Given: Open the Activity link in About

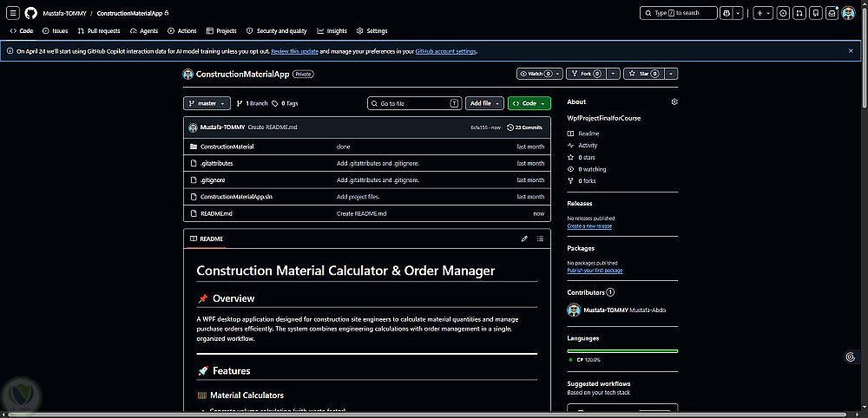Looking at the screenshot, I should click(x=582, y=146).
